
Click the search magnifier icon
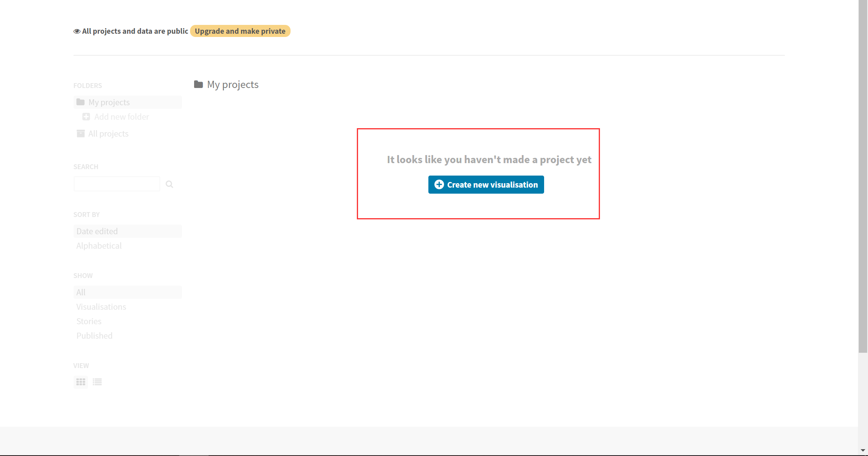pyautogui.click(x=170, y=184)
